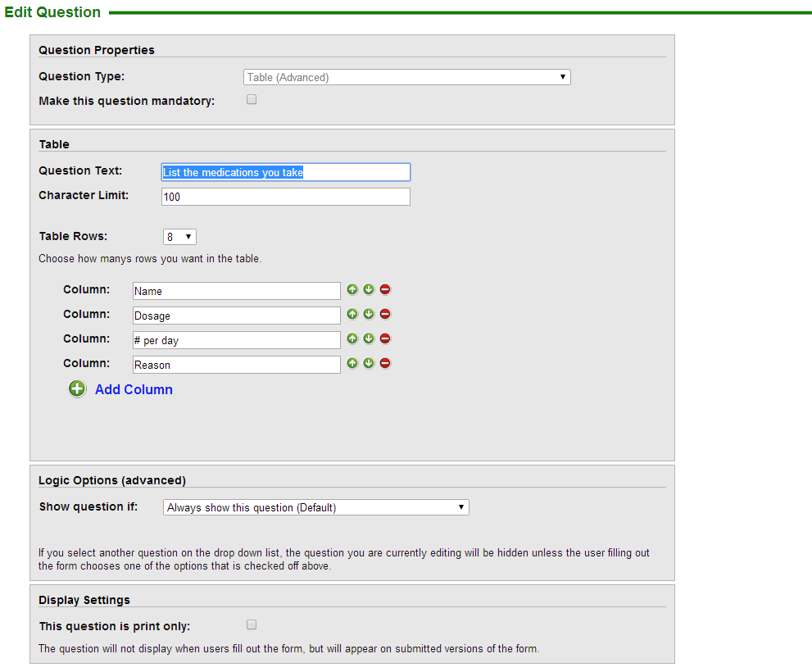Edit the Name column field

237,291
